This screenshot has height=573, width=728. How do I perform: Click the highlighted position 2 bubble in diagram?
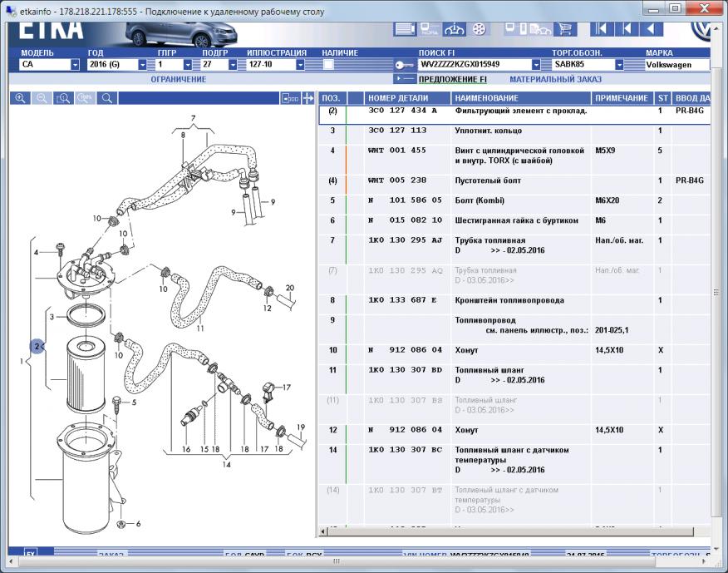coord(37,346)
